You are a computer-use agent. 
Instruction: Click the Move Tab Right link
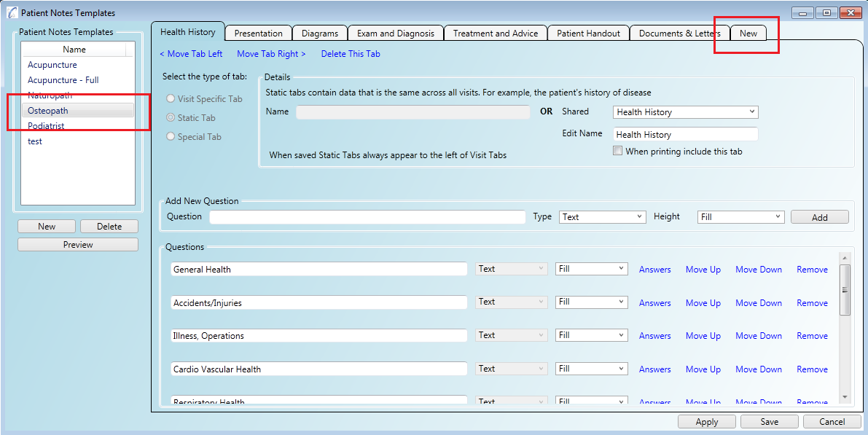271,54
